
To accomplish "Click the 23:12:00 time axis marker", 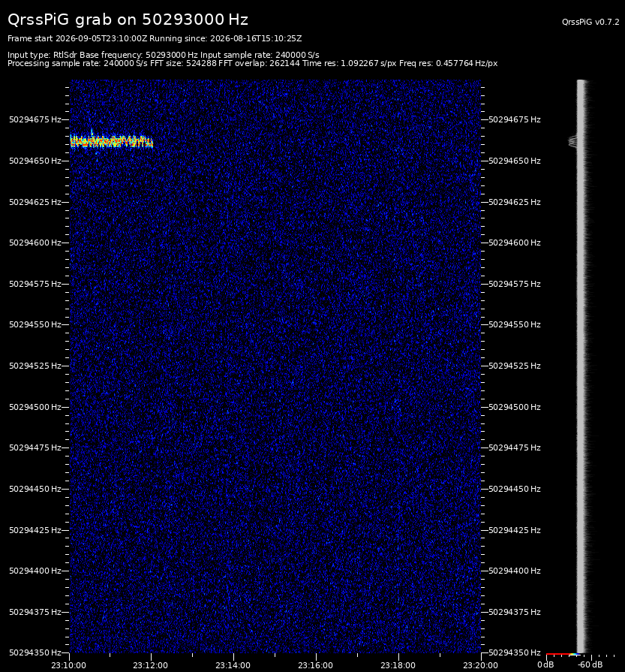I will [x=150, y=665].
